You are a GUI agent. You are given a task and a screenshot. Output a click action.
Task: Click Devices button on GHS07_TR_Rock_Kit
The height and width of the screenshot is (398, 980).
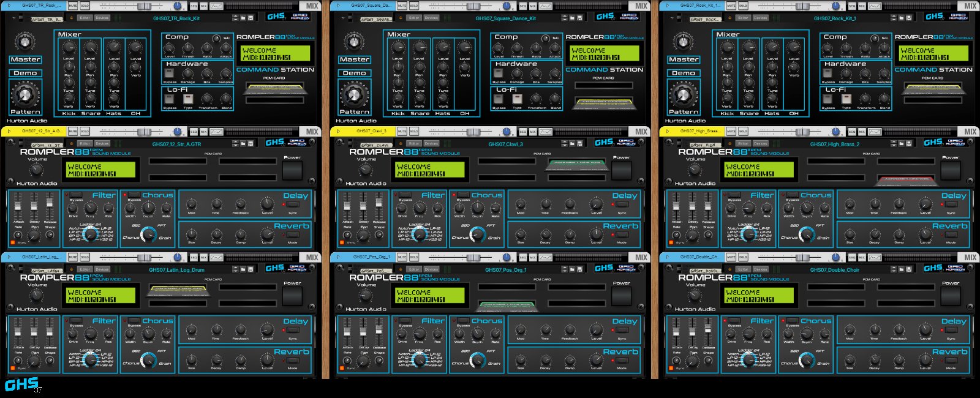click(x=102, y=18)
